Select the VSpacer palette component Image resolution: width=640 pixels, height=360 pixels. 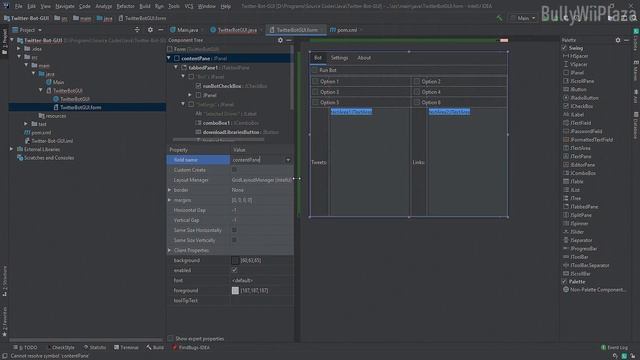point(576,64)
